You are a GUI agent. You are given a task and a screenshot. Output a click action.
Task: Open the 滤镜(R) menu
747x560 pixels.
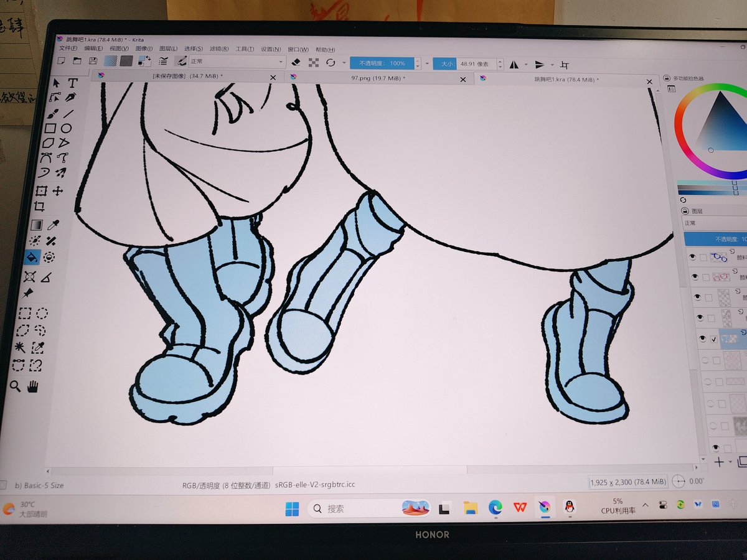click(219, 49)
